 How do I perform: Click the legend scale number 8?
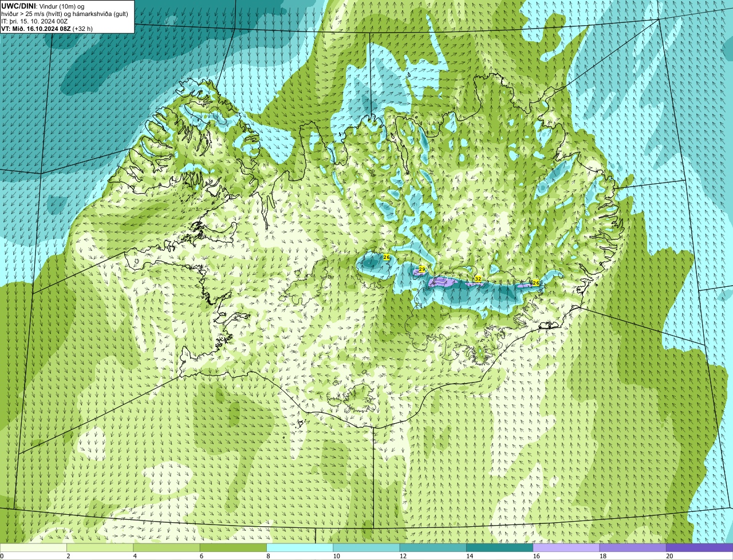click(x=267, y=555)
